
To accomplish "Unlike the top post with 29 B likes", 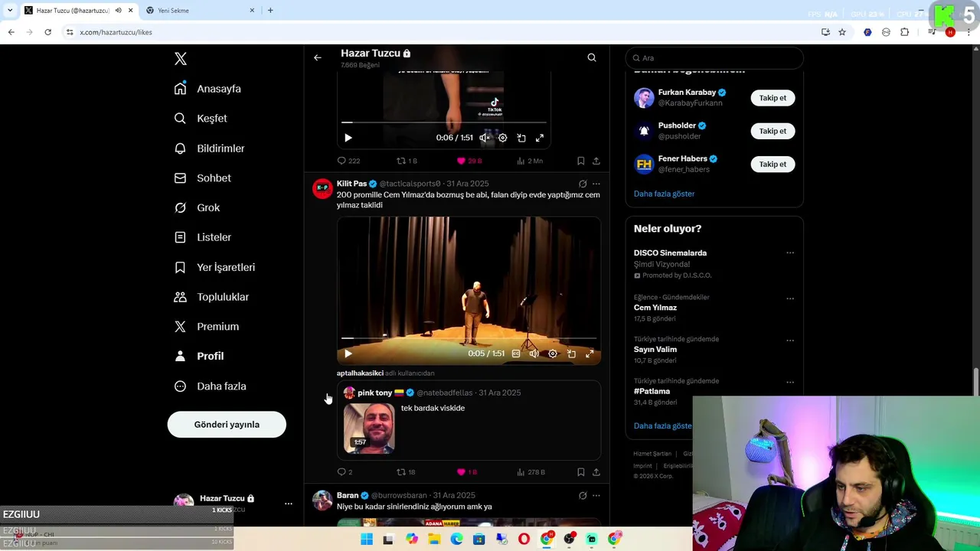I will click(469, 161).
